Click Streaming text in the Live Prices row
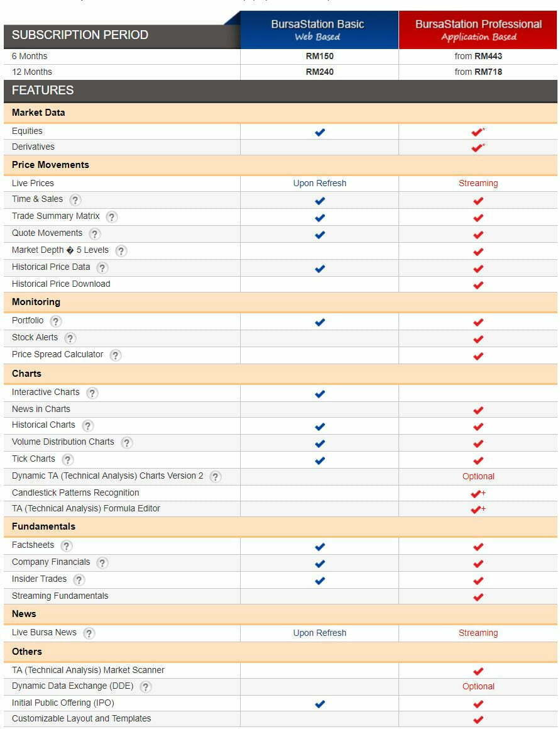The image size is (560, 729). pyautogui.click(x=478, y=183)
